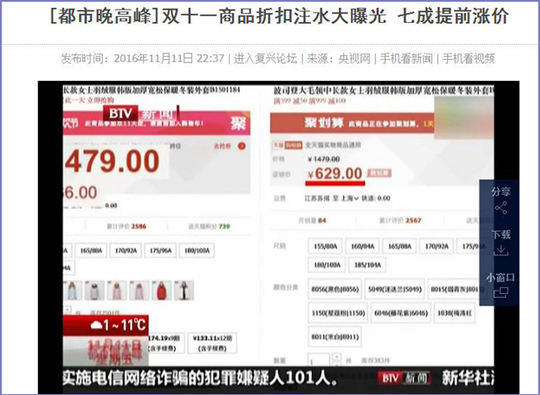This screenshot has width=540, height=395.
Task: Click the share icon in video sidebar
Action: pyautogui.click(x=501, y=208)
